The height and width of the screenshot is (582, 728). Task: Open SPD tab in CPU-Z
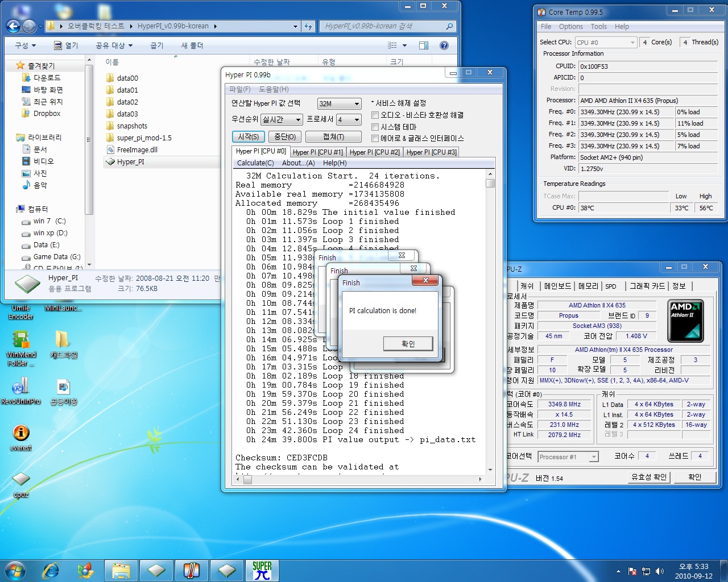pos(611,286)
